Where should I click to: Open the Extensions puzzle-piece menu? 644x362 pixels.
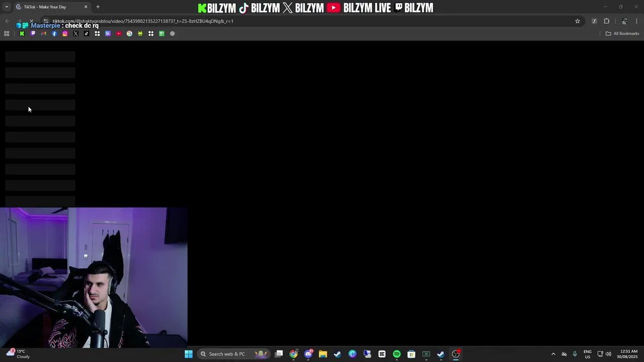(606, 21)
